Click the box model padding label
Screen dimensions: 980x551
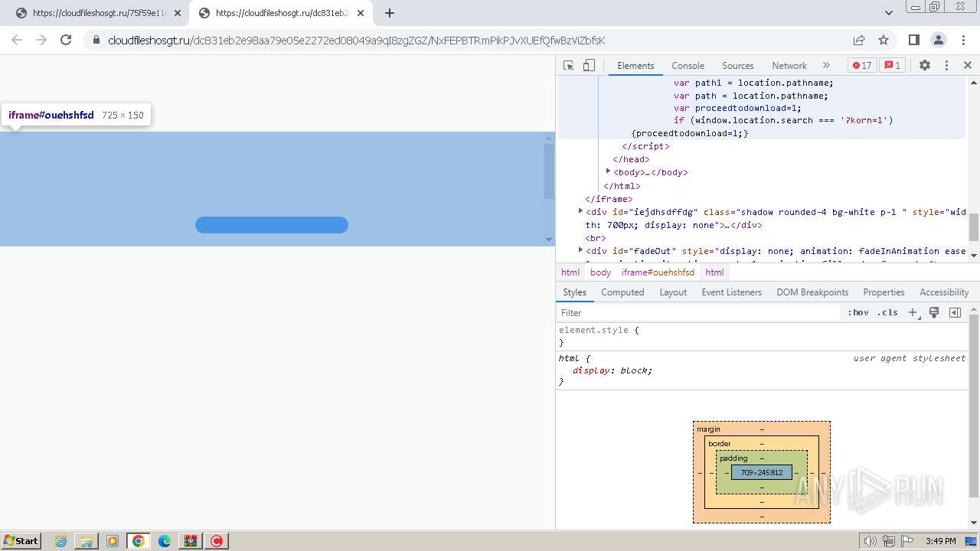[x=733, y=458]
